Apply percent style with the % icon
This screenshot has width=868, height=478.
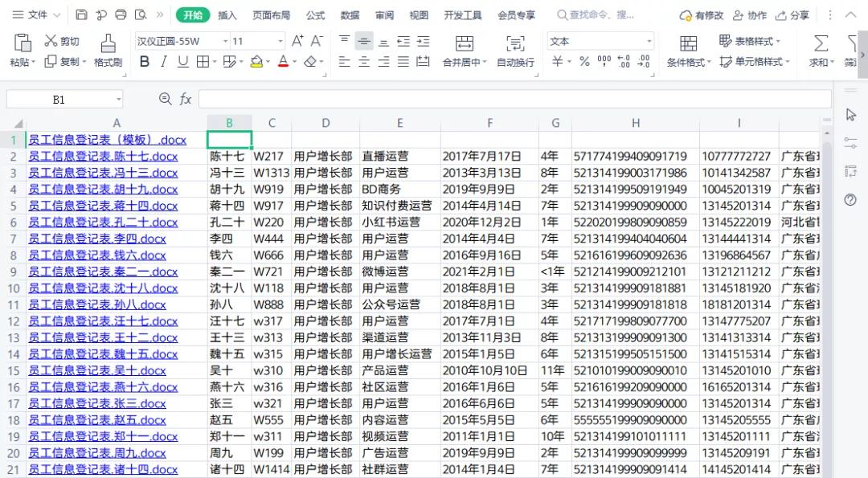tap(583, 61)
